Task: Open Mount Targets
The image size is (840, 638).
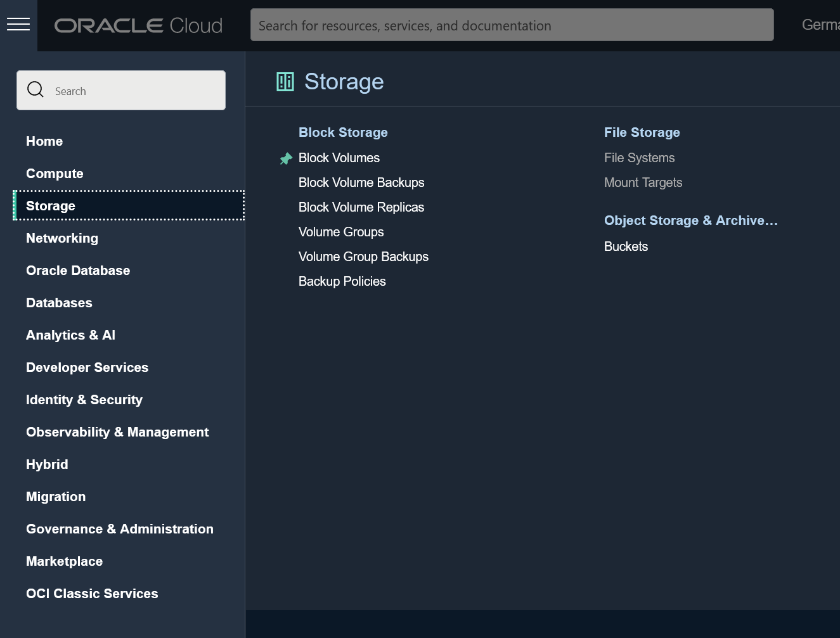Action: click(643, 182)
